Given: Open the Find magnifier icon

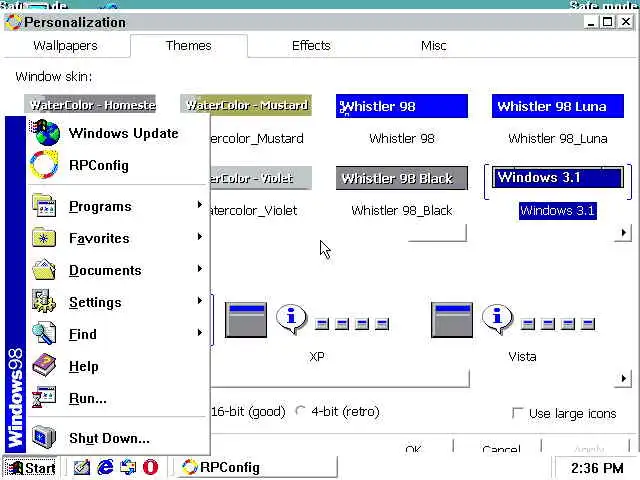Looking at the screenshot, I should point(44,333).
